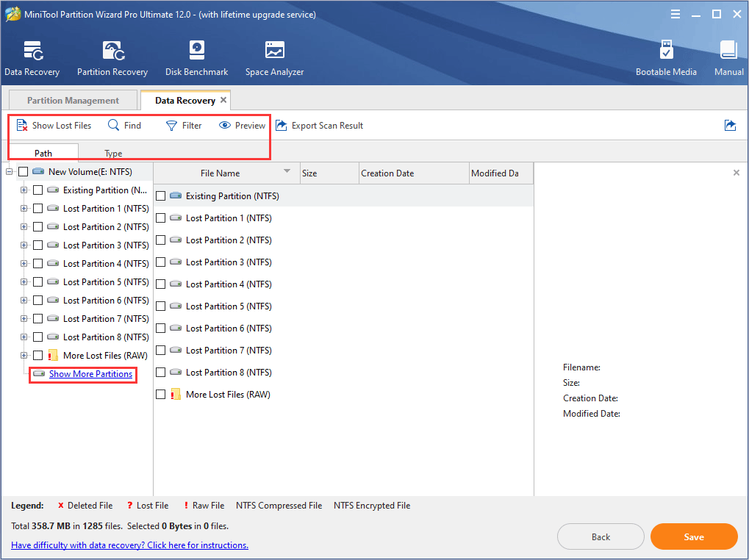The width and height of the screenshot is (749, 560).
Task: Switch to the Type view tab
Action: tap(113, 154)
